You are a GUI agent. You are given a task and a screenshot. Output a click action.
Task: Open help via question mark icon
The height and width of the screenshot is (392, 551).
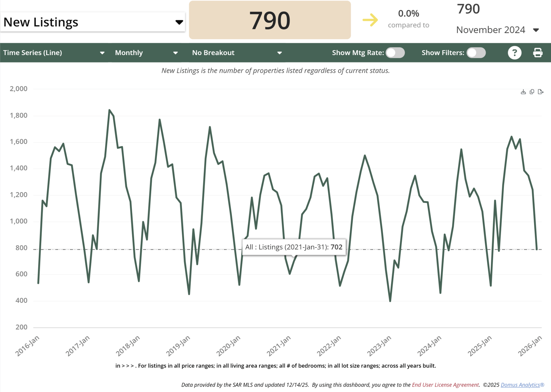tap(514, 53)
